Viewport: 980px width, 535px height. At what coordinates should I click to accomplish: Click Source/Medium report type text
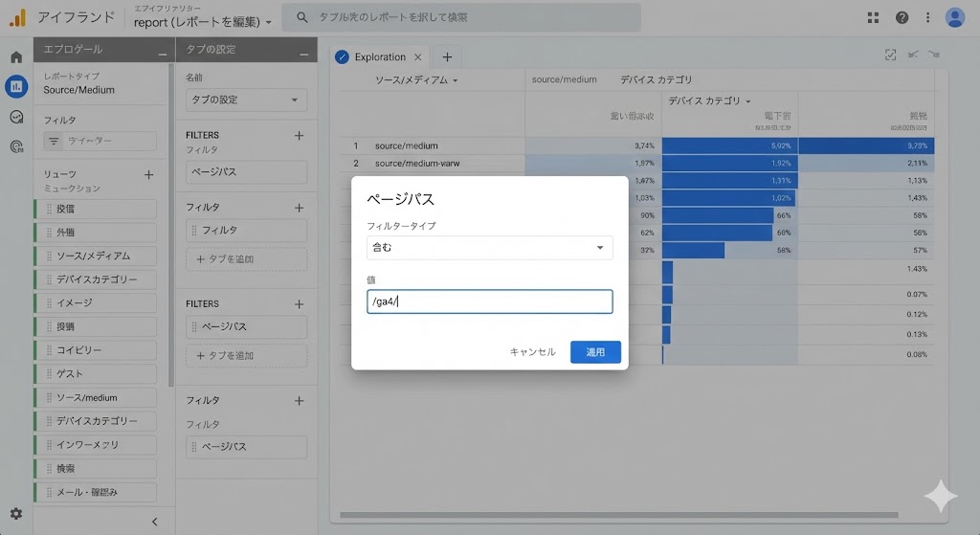pyautogui.click(x=78, y=90)
